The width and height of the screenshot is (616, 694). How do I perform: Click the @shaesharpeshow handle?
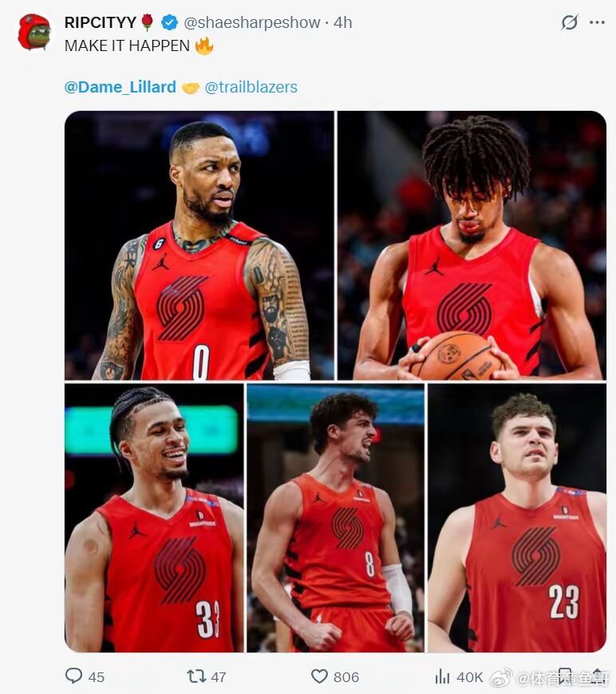pos(251,22)
